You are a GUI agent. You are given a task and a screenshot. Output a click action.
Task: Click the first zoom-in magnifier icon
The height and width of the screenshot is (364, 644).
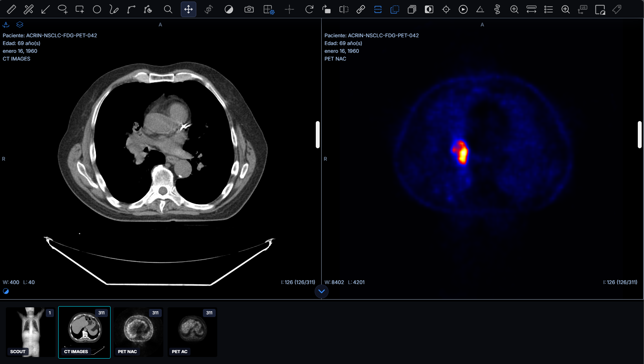click(514, 9)
